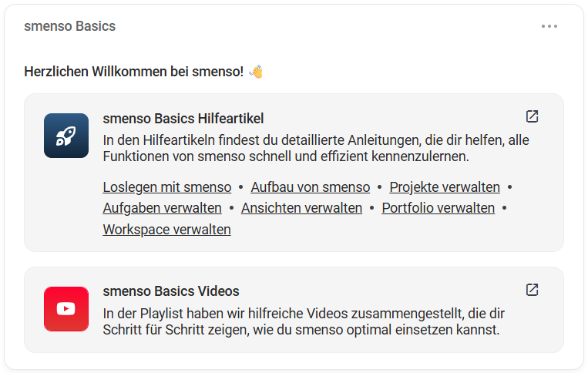The image size is (588, 373).
Task: Click the 'Herzlichen Willkommen bei smenso!' greeting
Action: 133,72
